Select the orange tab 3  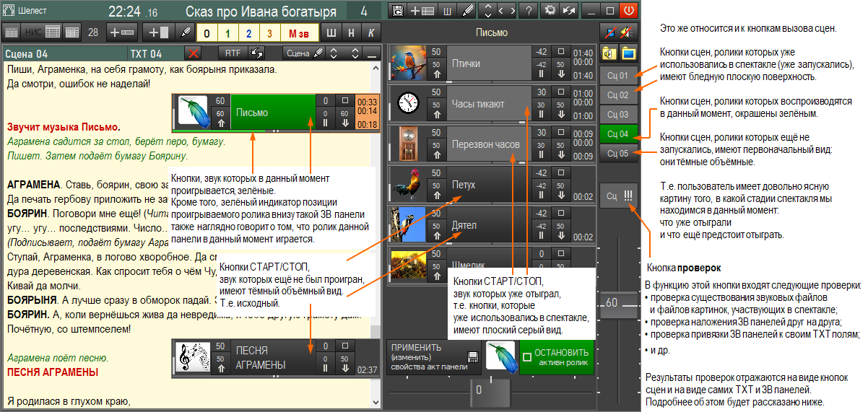click(x=269, y=32)
